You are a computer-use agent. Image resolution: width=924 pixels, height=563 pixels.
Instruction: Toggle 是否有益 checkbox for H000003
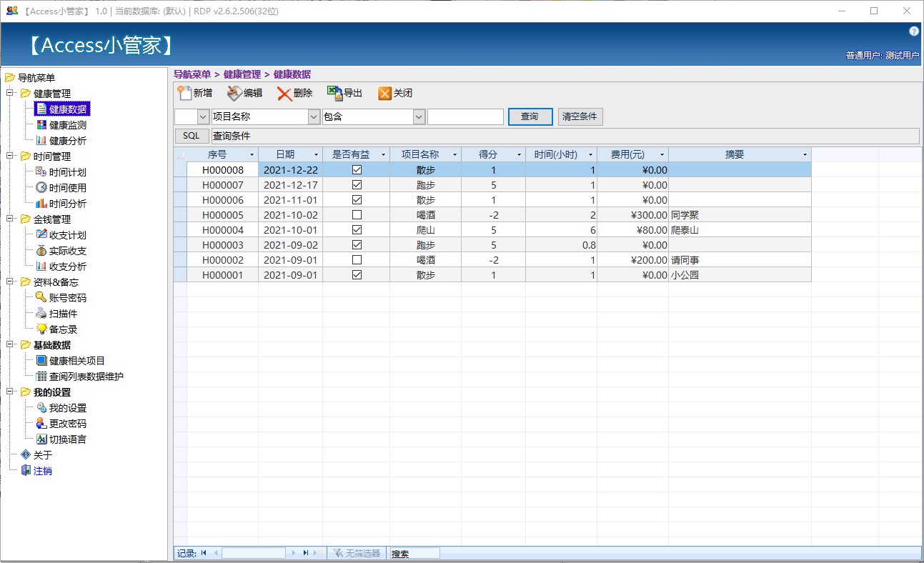(x=357, y=245)
